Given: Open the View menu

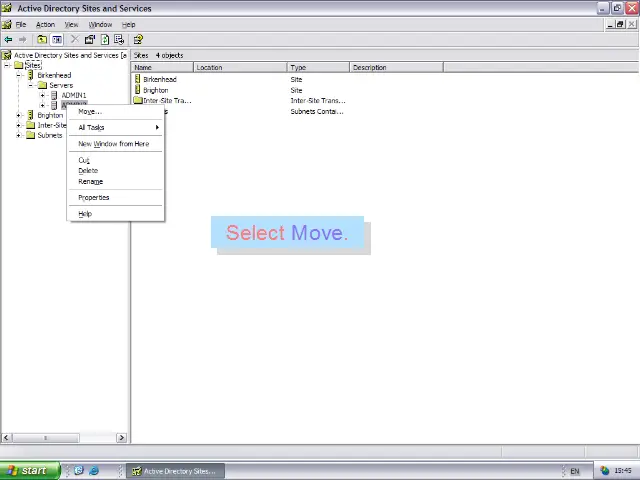Looking at the screenshot, I should point(71,24).
